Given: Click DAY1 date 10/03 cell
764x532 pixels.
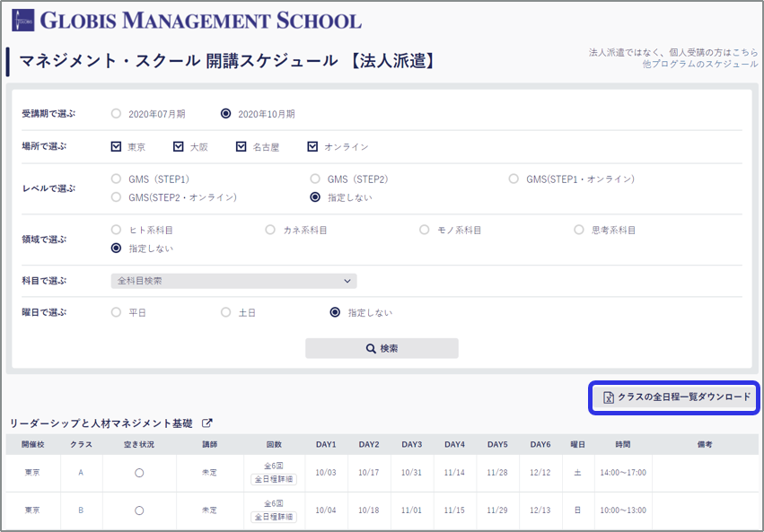Looking at the screenshot, I should tap(326, 473).
